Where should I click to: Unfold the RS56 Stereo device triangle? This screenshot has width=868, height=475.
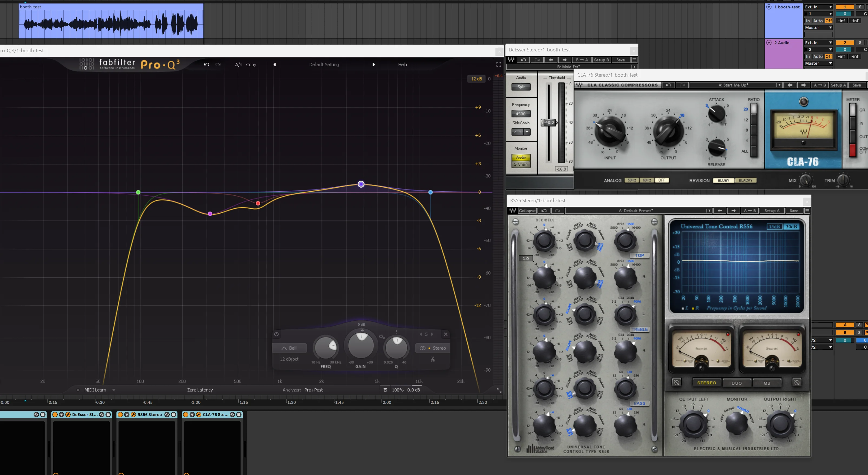click(x=127, y=415)
